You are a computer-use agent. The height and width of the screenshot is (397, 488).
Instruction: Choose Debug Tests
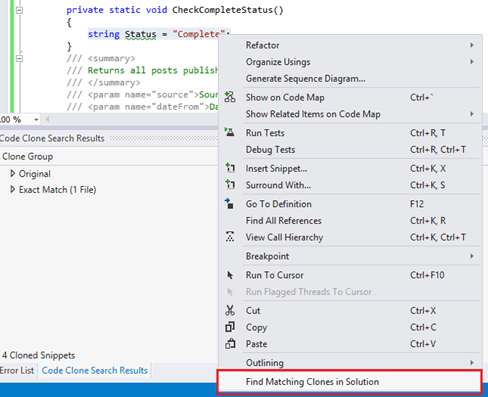point(350,150)
